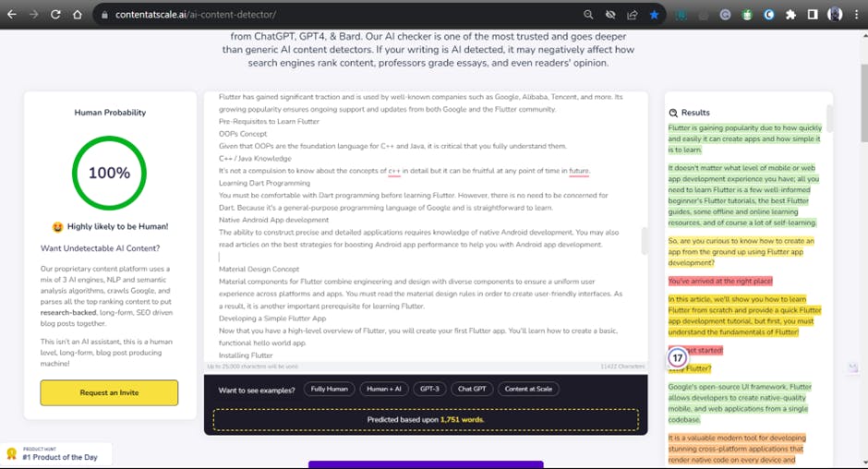Open the browser home page icon
Viewport: 868px width, 469px height.
pos(78,15)
